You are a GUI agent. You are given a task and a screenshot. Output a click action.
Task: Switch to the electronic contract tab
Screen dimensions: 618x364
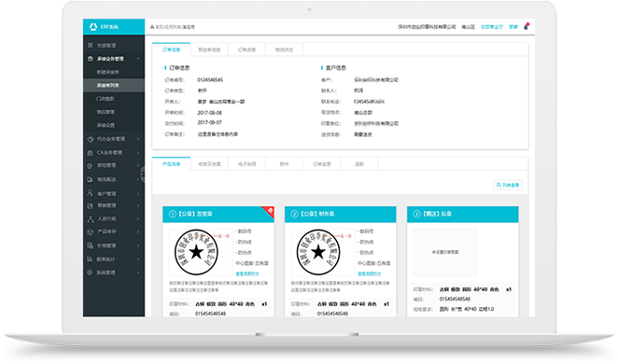point(246,164)
